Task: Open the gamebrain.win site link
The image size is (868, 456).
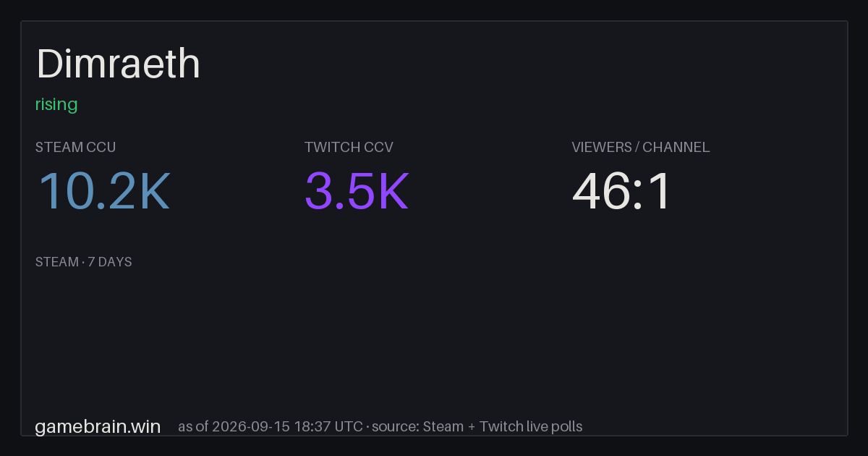Action: tap(98, 426)
